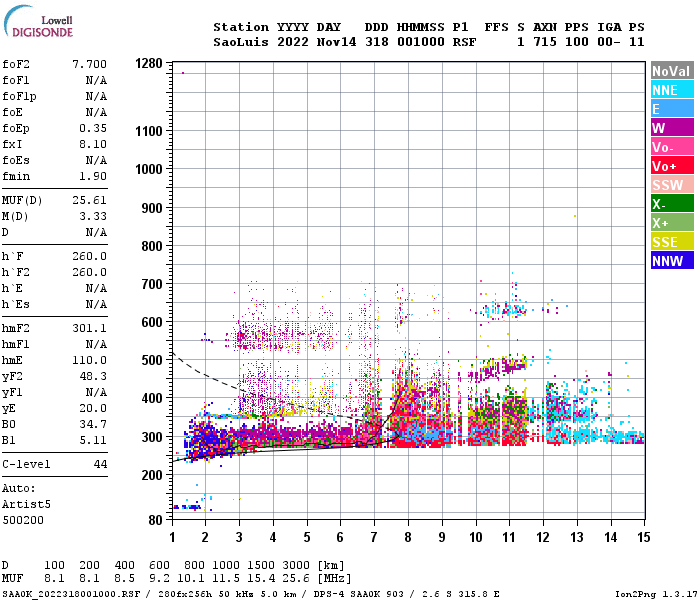
Task: Click the 25.6 MUF table value
Action: (296, 579)
